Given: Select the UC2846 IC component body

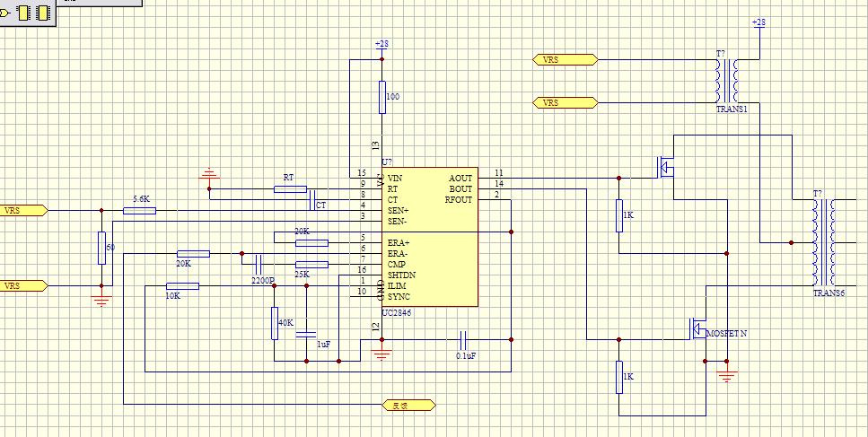Looking at the screenshot, I should (x=429, y=237).
